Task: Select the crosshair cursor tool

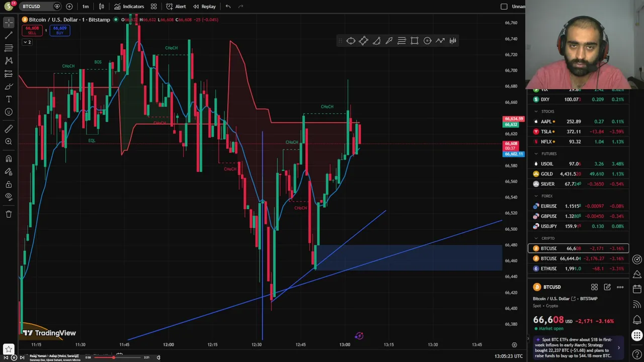Action: pos(9,23)
